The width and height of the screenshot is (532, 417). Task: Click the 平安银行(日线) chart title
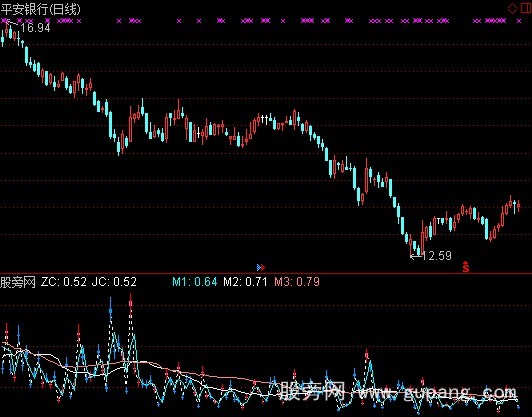(41, 9)
